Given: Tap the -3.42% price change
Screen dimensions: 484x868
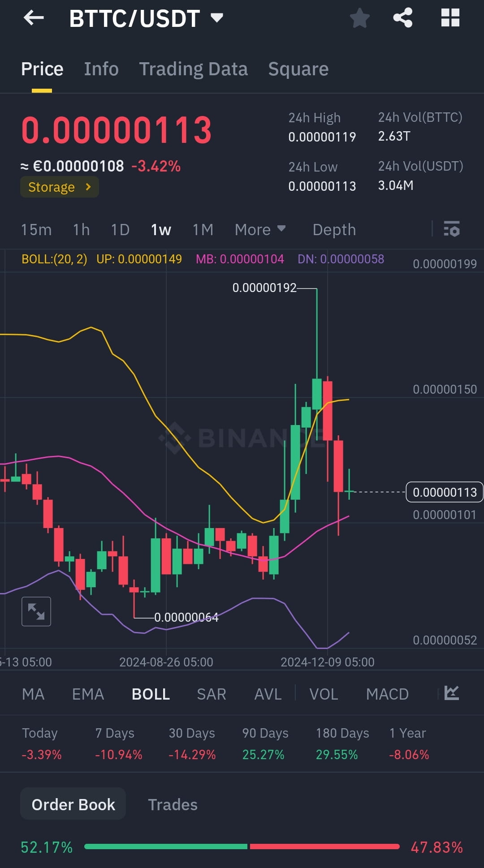Looking at the screenshot, I should 156,166.
